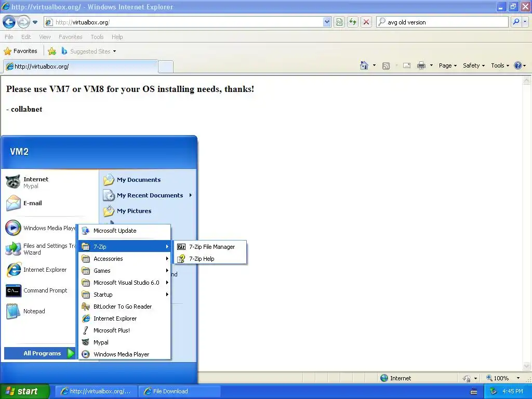Open 7-Zip File Manager
The width and height of the screenshot is (532, 399).
(x=210, y=247)
